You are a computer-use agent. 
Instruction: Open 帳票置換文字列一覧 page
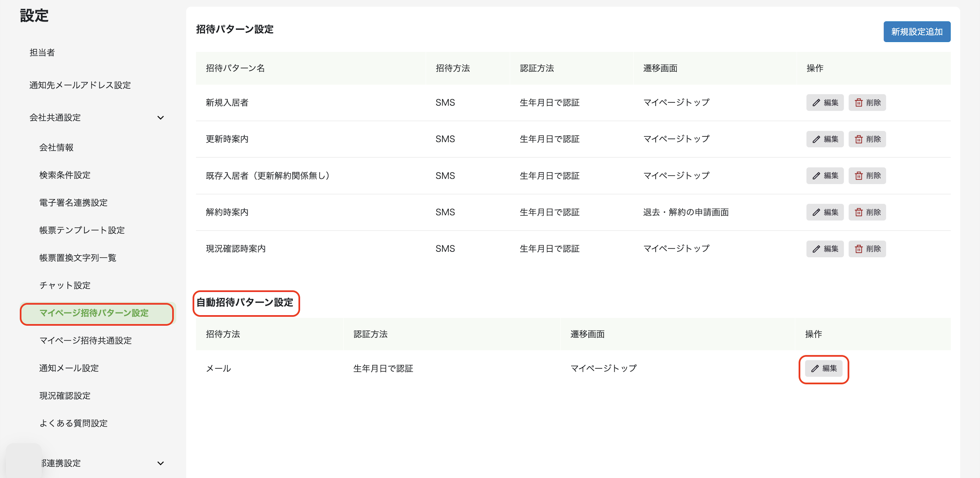point(78,258)
